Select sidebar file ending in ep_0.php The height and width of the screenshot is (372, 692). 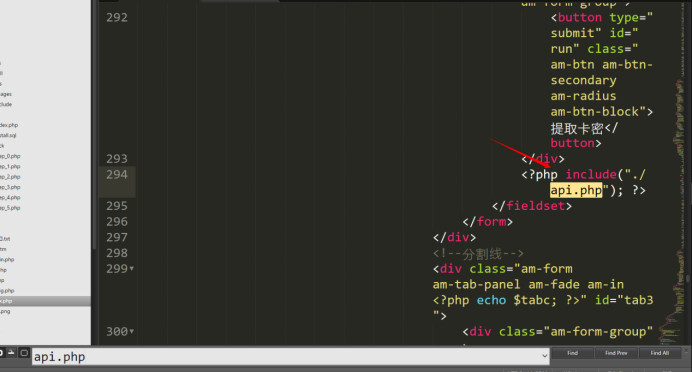tap(10, 156)
